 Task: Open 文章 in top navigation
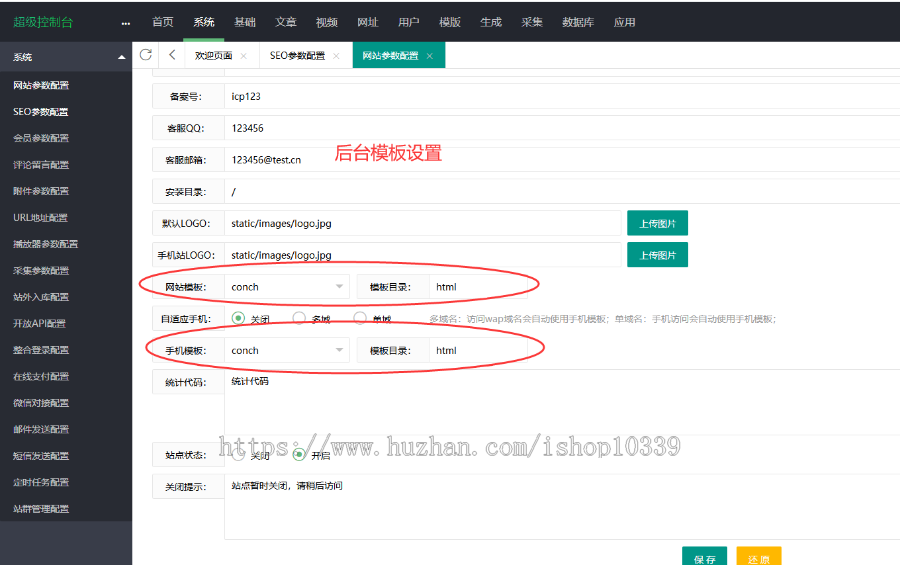(x=285, y=22)
